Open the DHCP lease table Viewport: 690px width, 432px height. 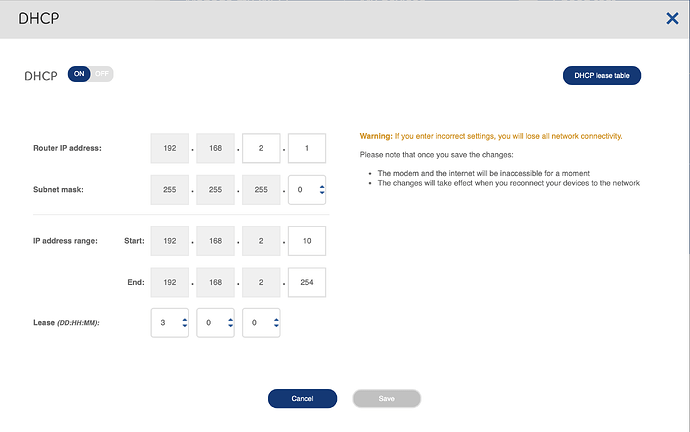coord(602,76)
